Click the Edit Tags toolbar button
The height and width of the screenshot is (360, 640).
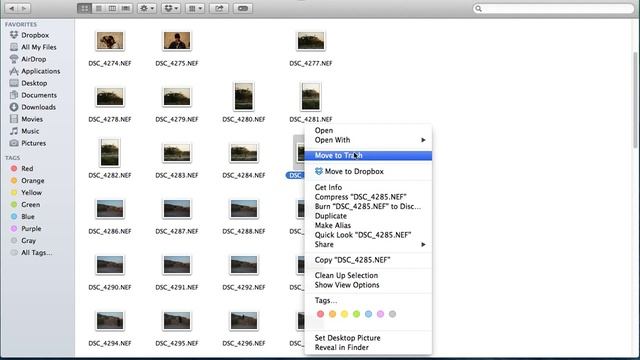pos(243,8)
